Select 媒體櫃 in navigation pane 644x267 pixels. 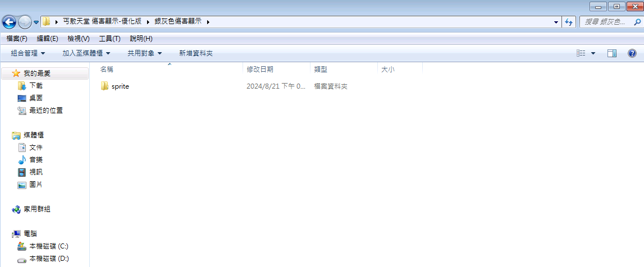tap(33, 135)
